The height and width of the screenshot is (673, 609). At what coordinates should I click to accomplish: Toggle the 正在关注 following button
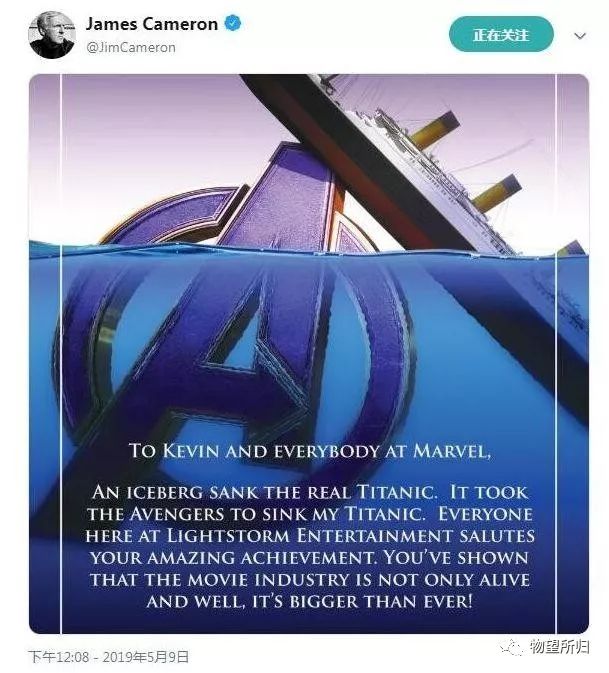click(x=501, y=34)
